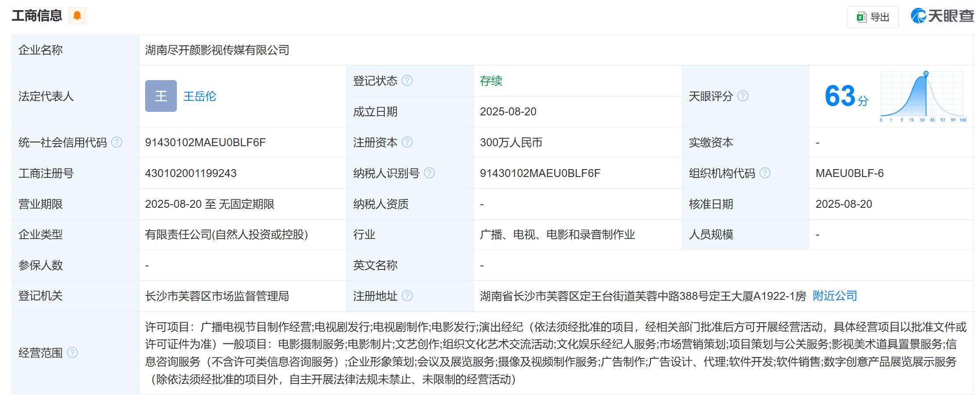
Task: Click help icon beside 天眼评分
Action: tap(743, 96)
